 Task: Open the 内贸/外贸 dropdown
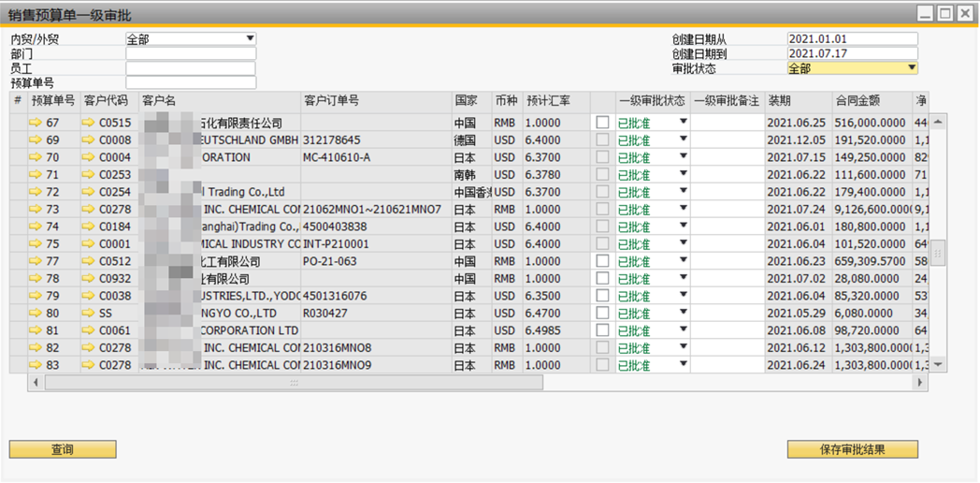[250, 38]
